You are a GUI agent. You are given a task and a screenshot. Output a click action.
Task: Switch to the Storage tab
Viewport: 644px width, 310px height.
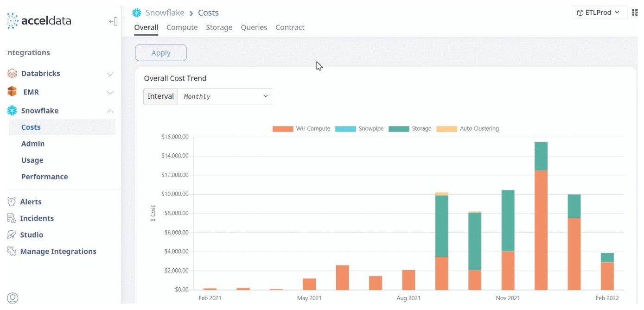coord(219,28)
